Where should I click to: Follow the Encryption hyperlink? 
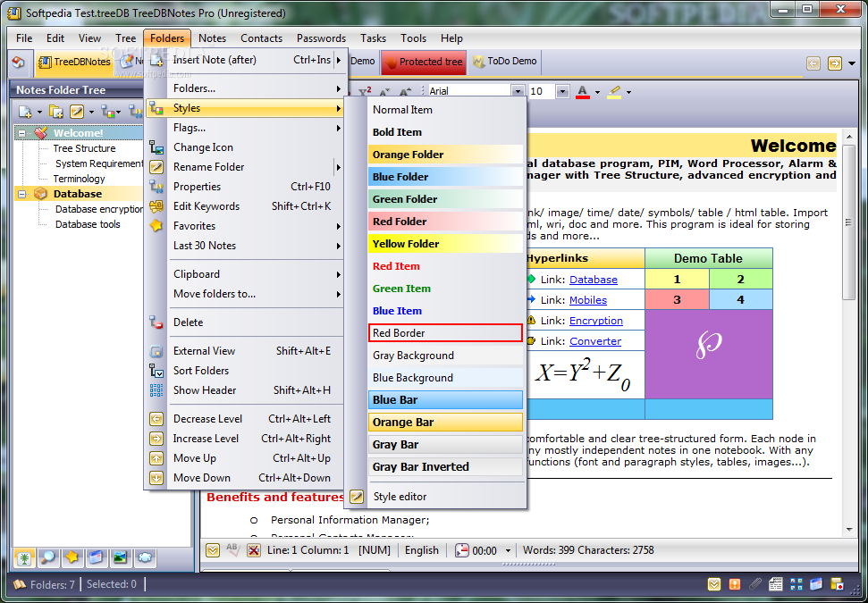596,321
